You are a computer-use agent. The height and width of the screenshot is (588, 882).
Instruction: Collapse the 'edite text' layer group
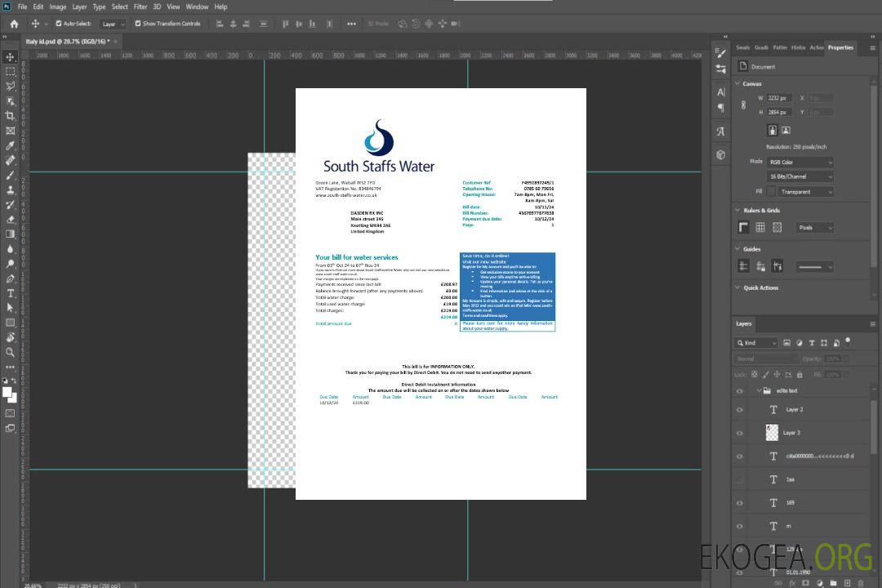(x=759, y=390)
